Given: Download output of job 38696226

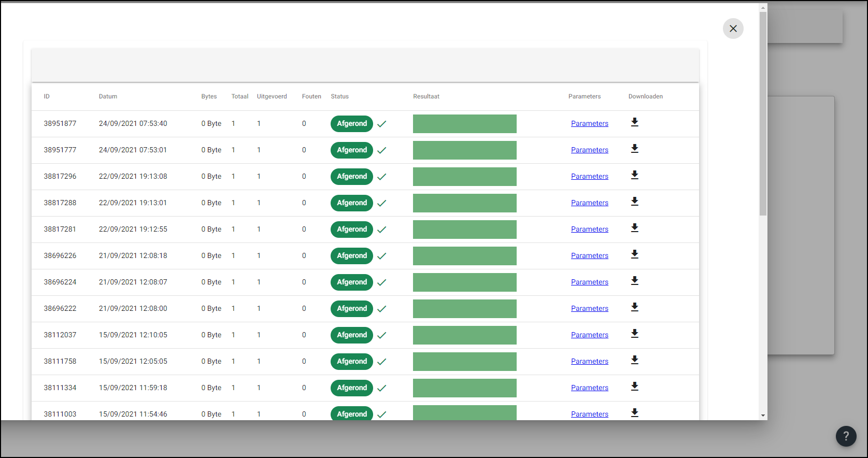Looking at the screenshot, I should click(x=634, y=254).
